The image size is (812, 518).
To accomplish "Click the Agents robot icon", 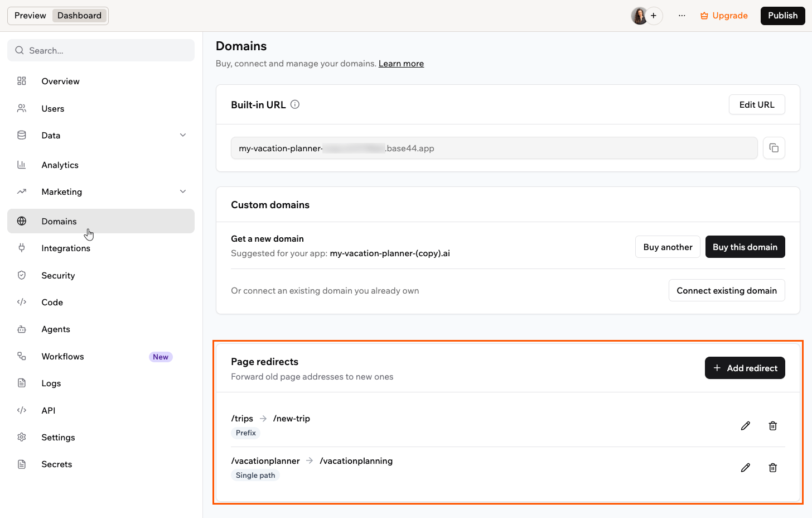I will (22, 329).
